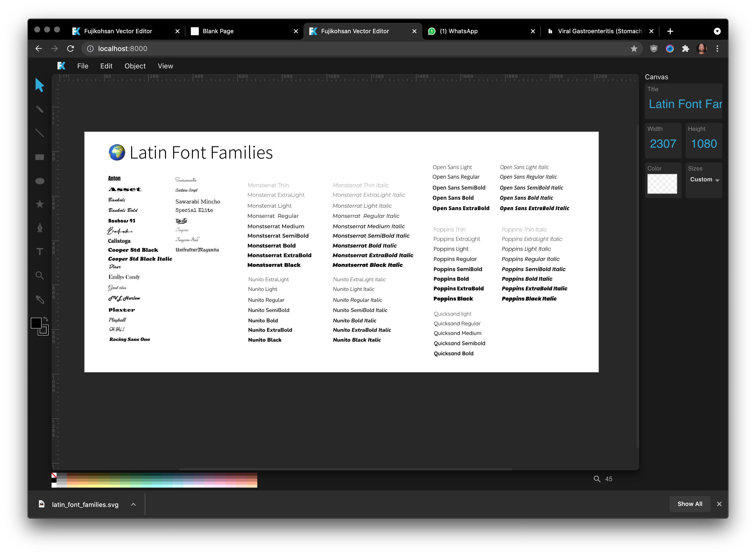The height and width of the screenshot is (555, 756).
Task: Click the Show All downloads button
Action: pyautogui.click(x=690, y=504)
